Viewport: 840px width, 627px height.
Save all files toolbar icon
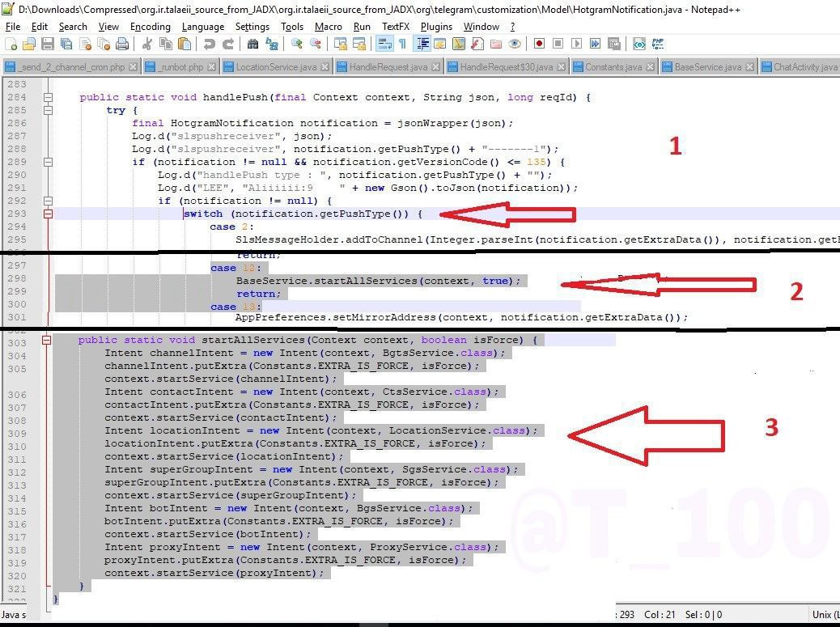(x=66, y=44)
